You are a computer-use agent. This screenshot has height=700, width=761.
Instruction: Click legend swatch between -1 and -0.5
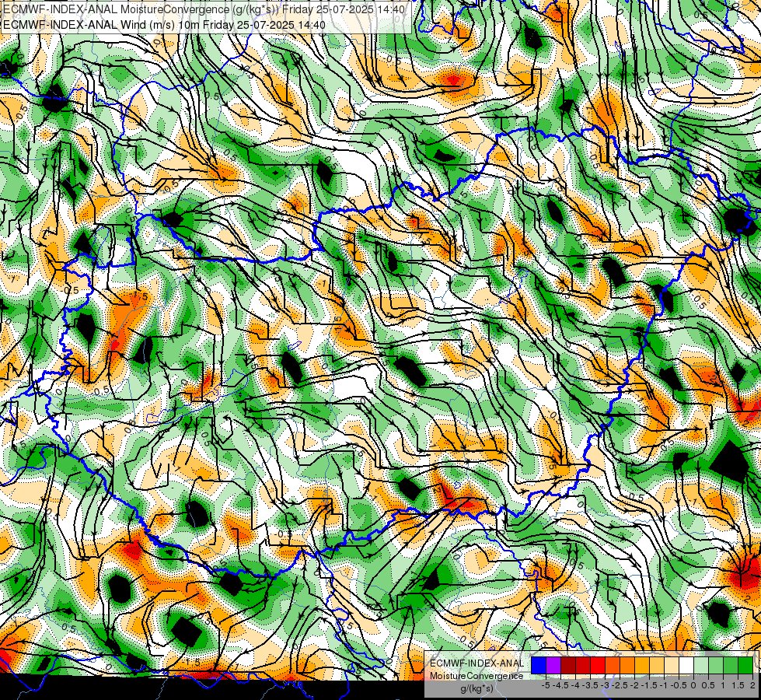tap(672, 666)
